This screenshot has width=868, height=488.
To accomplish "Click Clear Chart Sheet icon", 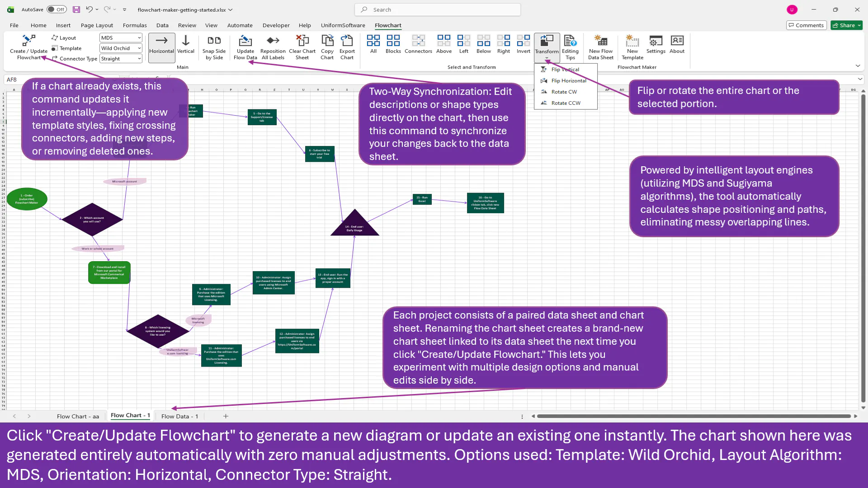I will [302, 47].
